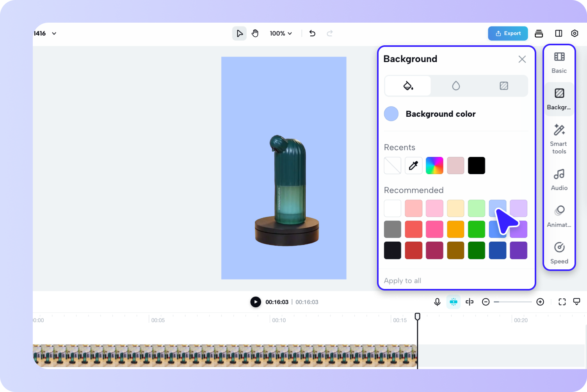Toggle the side panel layout view
This screenshot has width=587, height=392.
(x=559, y=34)
